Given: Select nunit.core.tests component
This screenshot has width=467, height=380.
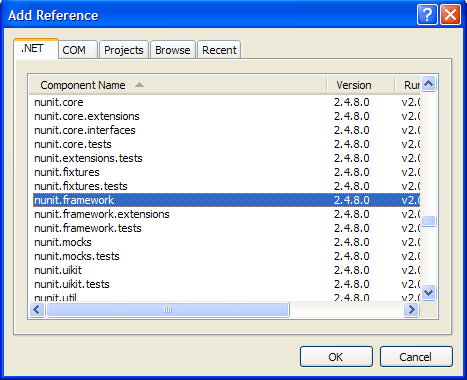Looking at the screenshot, I should pyautogui.click(x=73, y=144).
